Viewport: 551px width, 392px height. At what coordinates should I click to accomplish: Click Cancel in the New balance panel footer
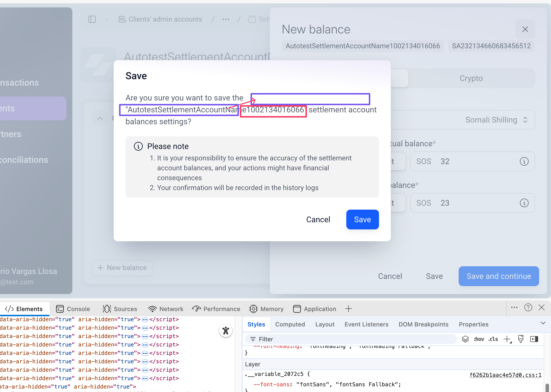click(x=390, y=276)
